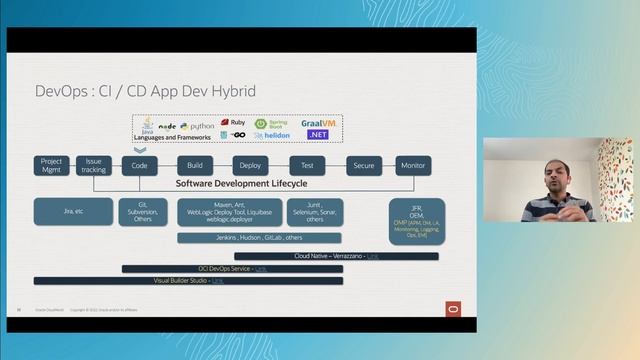Click the Junit, Selenium, Sonar box
This screenshot has height=360, width=640.
315,212
